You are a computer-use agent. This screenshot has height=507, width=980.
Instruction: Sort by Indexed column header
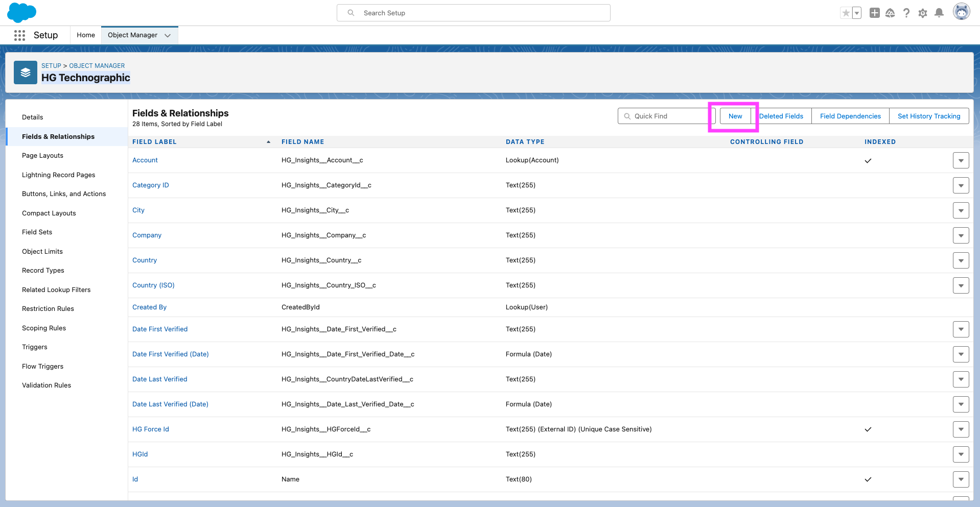pos(880,142)
